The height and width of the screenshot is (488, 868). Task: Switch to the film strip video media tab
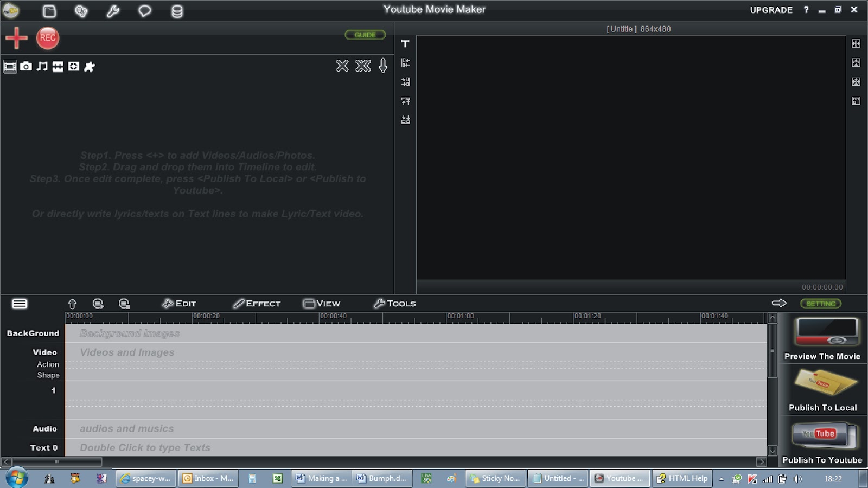coord(10,67)
